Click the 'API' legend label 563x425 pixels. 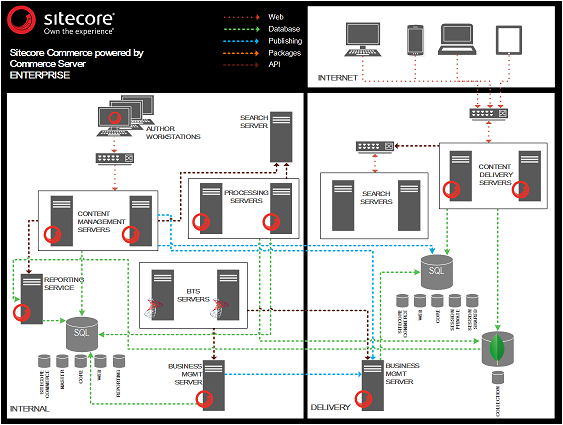click(274, 65)
